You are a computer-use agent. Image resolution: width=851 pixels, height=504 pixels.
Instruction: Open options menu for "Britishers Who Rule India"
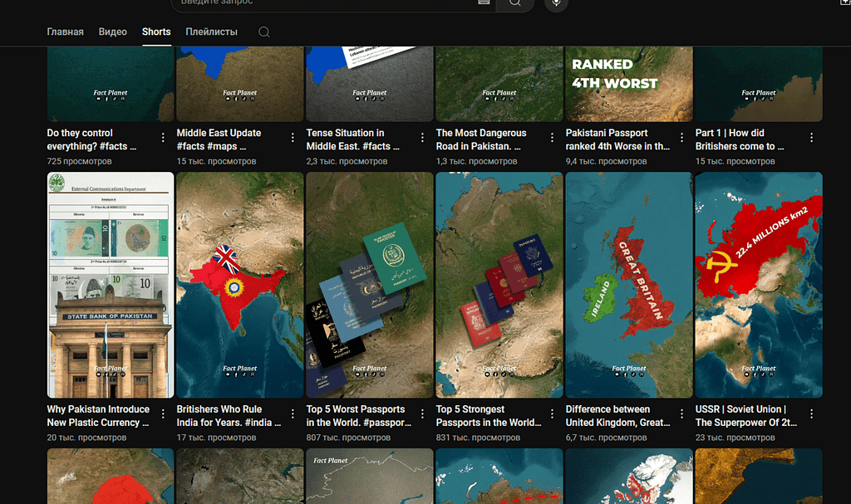pyautogui.click(x=293, y=414)
